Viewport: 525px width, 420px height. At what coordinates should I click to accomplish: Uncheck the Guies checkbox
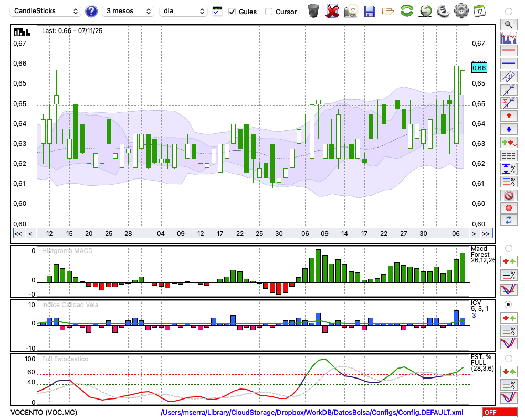click(232, 12)
